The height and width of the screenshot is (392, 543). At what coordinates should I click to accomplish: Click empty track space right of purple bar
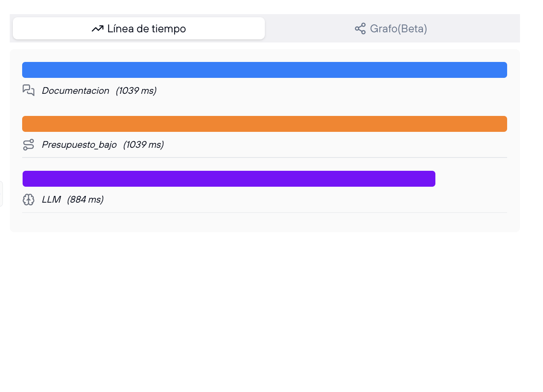click(471, 179)
